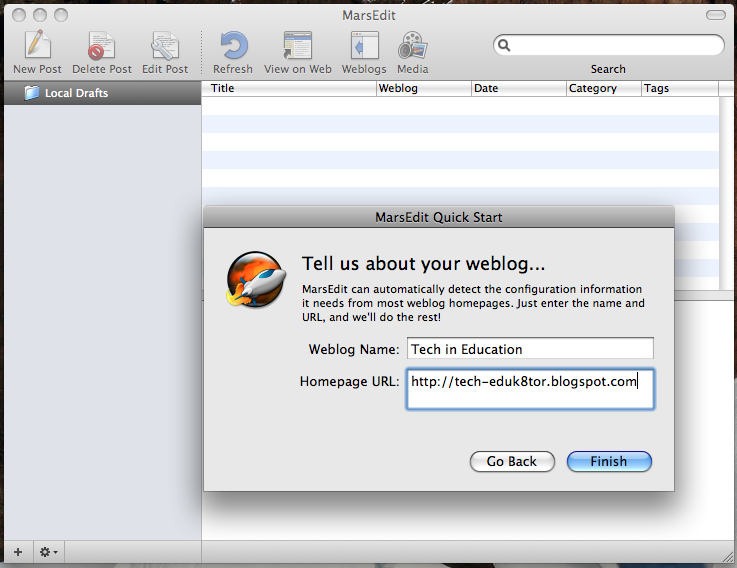
Task: Click the plus add button at bottom
Action: point(18,552)
